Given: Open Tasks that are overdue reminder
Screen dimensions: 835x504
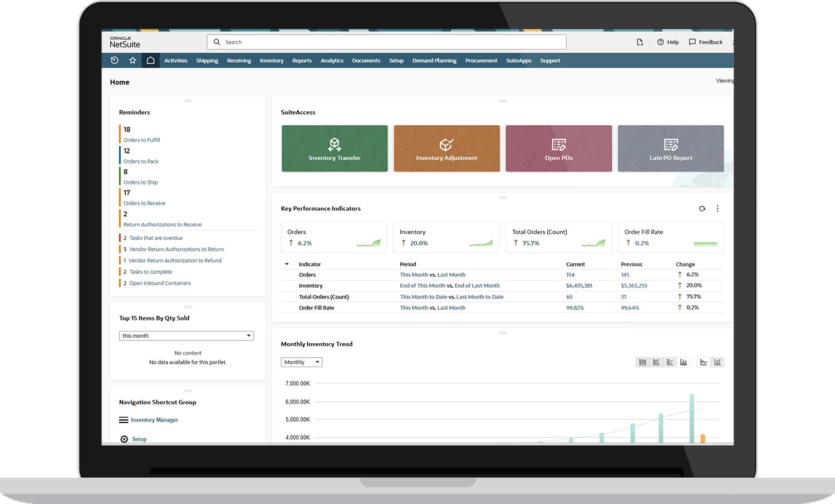Looking at the screenshot, I should (156, 238).
